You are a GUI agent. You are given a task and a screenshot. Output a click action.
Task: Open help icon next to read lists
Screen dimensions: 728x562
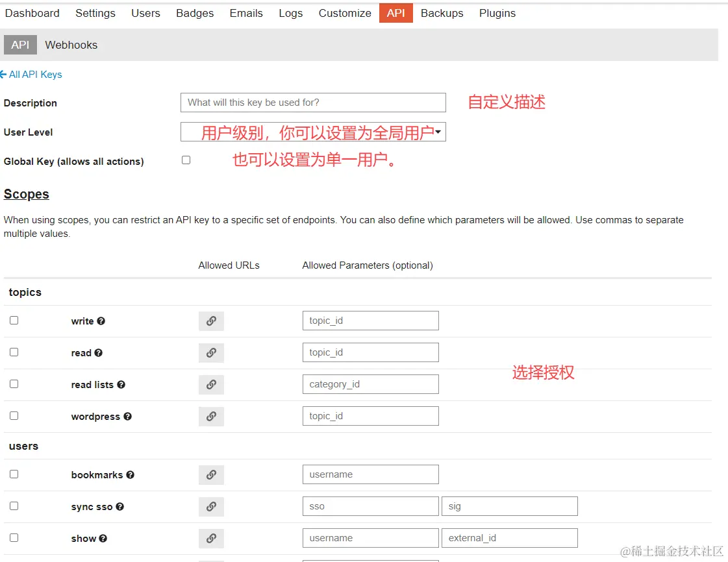[x=121, y=384]
